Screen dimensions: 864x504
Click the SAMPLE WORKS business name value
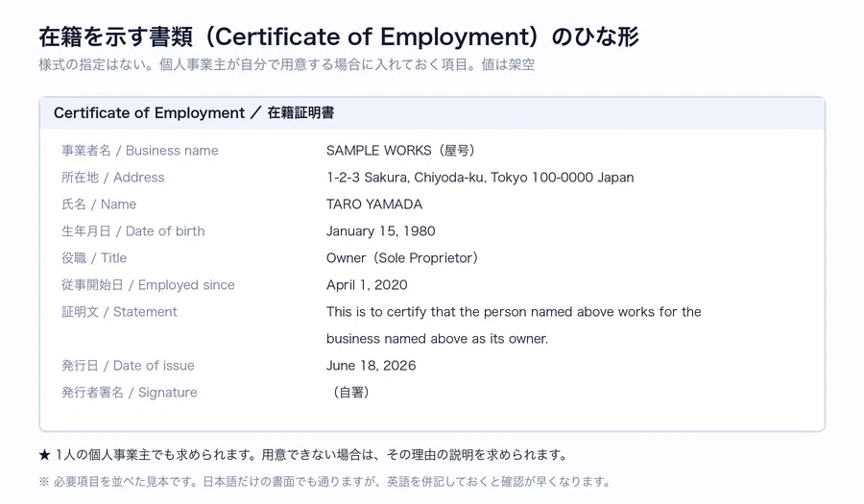(x=400, y=151)
